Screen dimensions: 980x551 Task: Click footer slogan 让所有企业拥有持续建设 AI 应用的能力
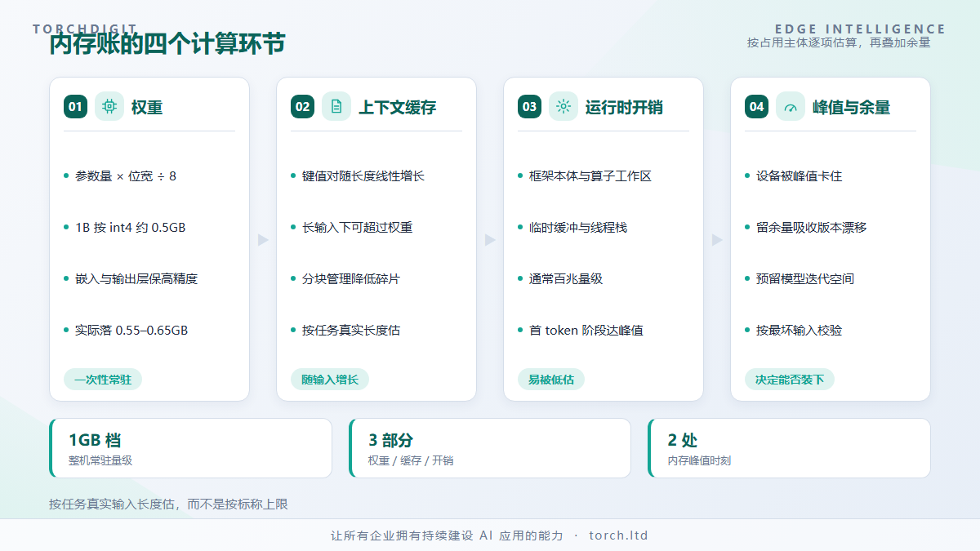click(447, 535)
